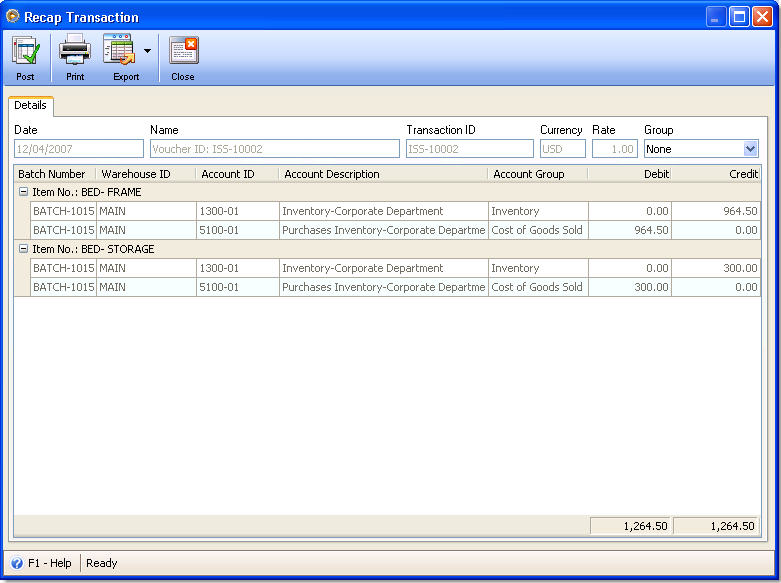Sort by Warehouse ID column header
781x583 pixels.
(x=145, y=174)
